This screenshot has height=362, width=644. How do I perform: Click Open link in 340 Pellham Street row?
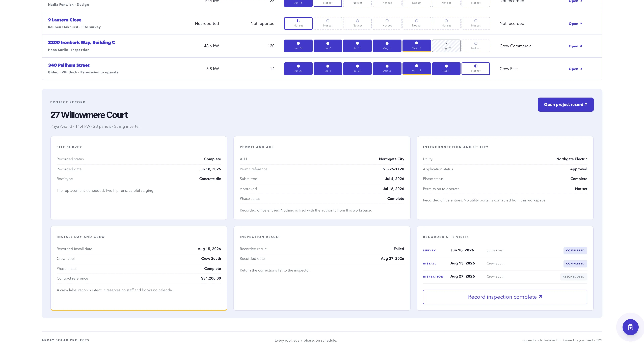575,69
